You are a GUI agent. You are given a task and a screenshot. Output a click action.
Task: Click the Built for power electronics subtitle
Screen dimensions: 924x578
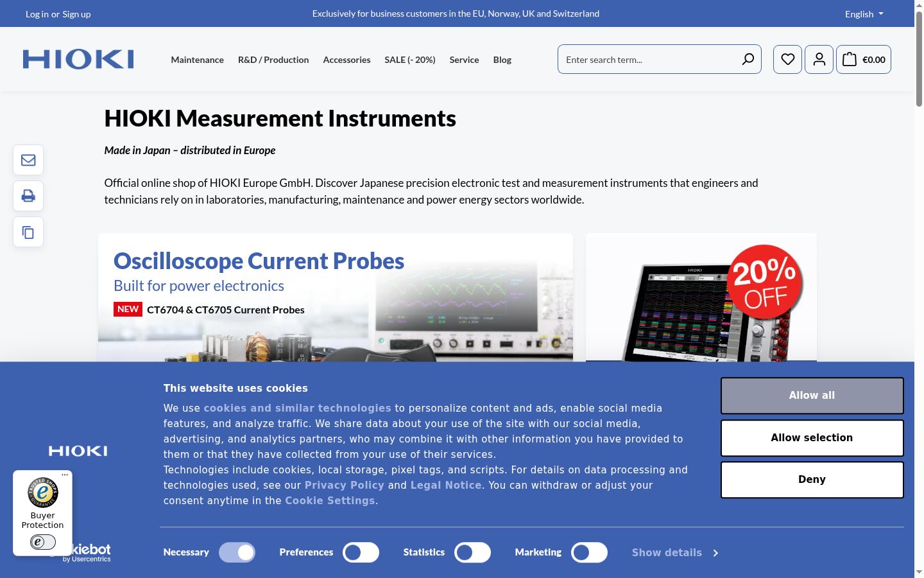199,286
